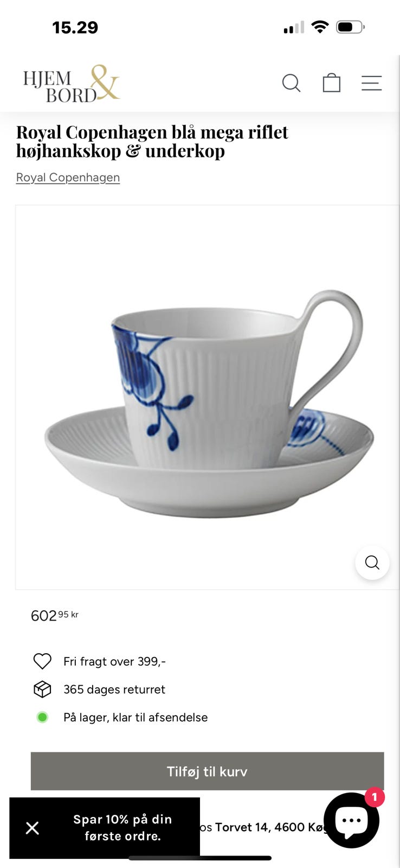Open the search magnifier icon
400x868 pixels.
pos(291,83)
